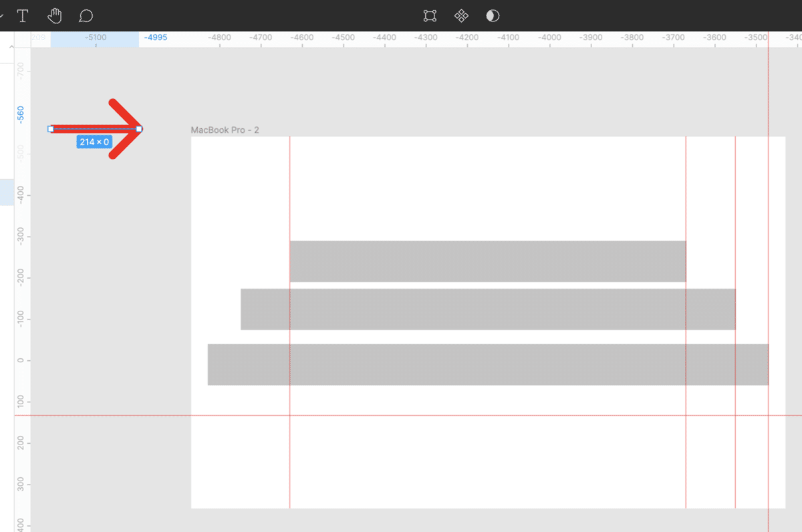Select the widest gray rectangle

click(x=488, y=364)
